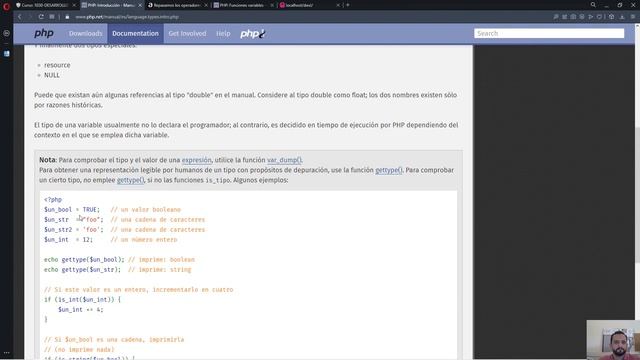
Task: Click the PHP 8 logo banner
Action: click(x=253, y=33)
